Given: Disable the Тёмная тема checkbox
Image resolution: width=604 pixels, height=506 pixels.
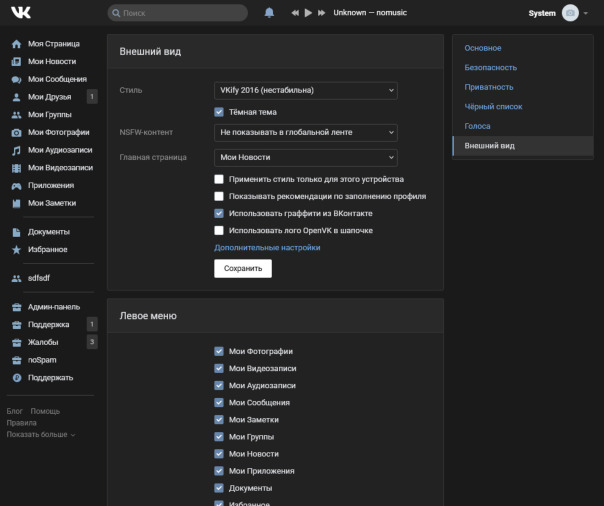Looking at the screenshot, I should pos(219,112).
